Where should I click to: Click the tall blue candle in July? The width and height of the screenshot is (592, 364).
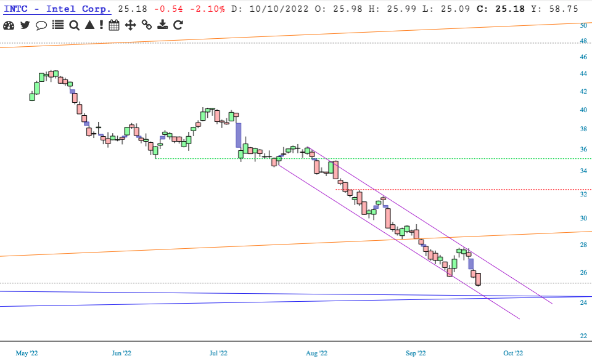point(238,135)
